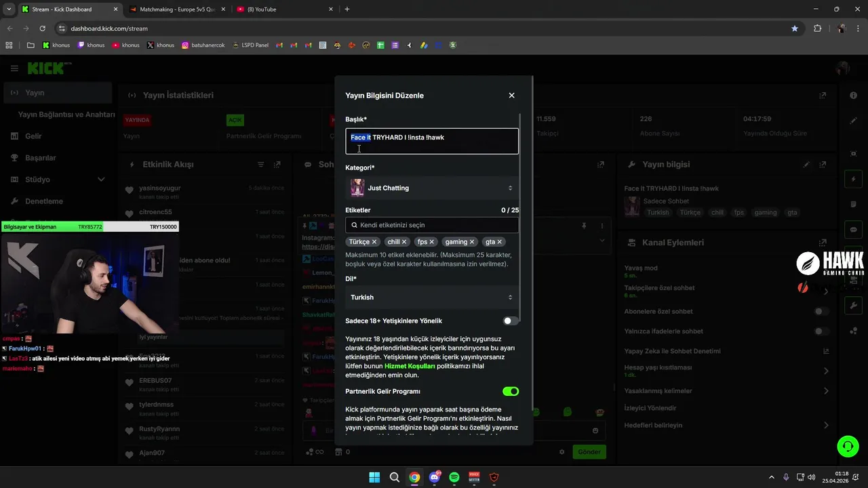
Task: Open the Kategori Just Chatting dropdown
Action: click(432, 188)
